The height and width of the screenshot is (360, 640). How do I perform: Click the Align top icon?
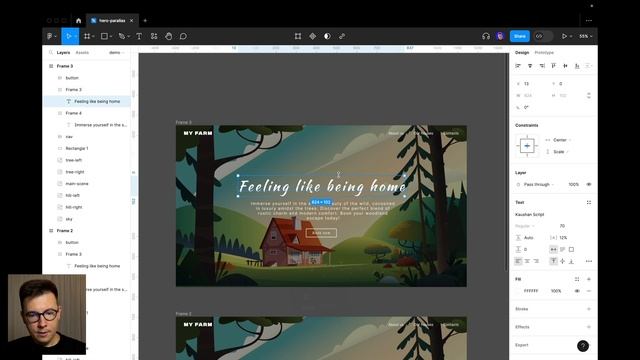(553, 66)
